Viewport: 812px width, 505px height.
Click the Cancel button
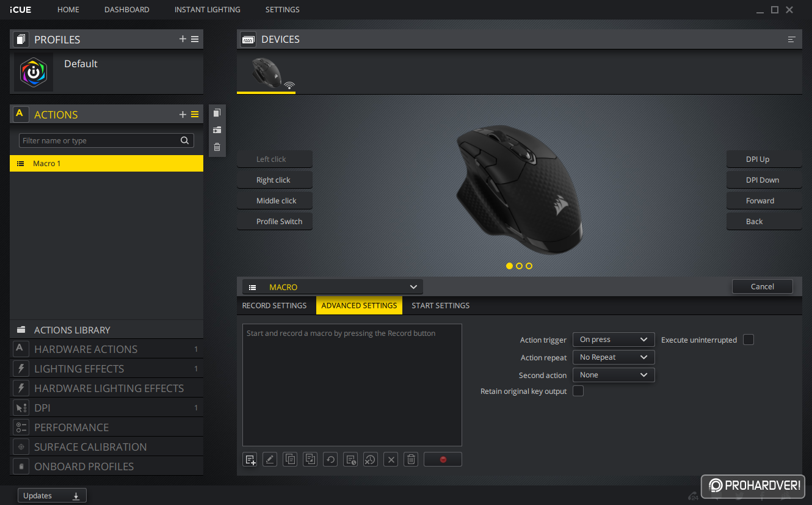click(x=763, y=286)
